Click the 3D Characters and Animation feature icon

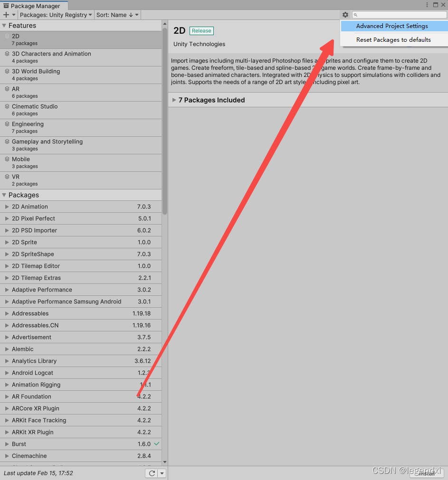click(x=7, y=54)
